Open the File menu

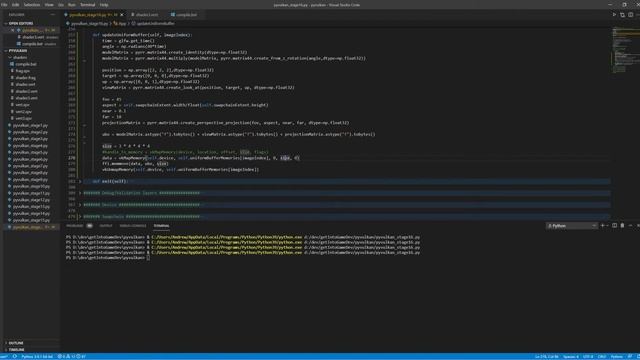pos(4,5)
